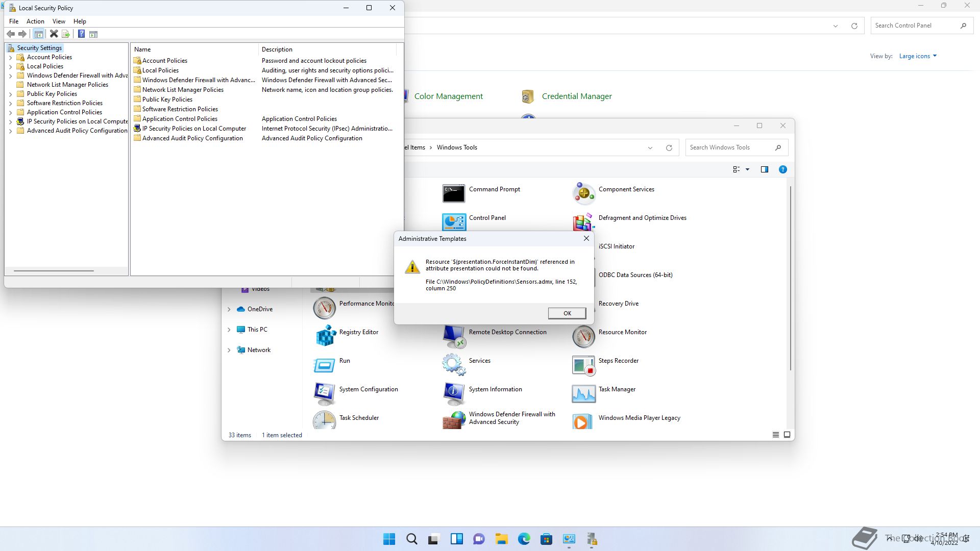Open the View menu in Local Security Policy

click(x=59, y=21)
